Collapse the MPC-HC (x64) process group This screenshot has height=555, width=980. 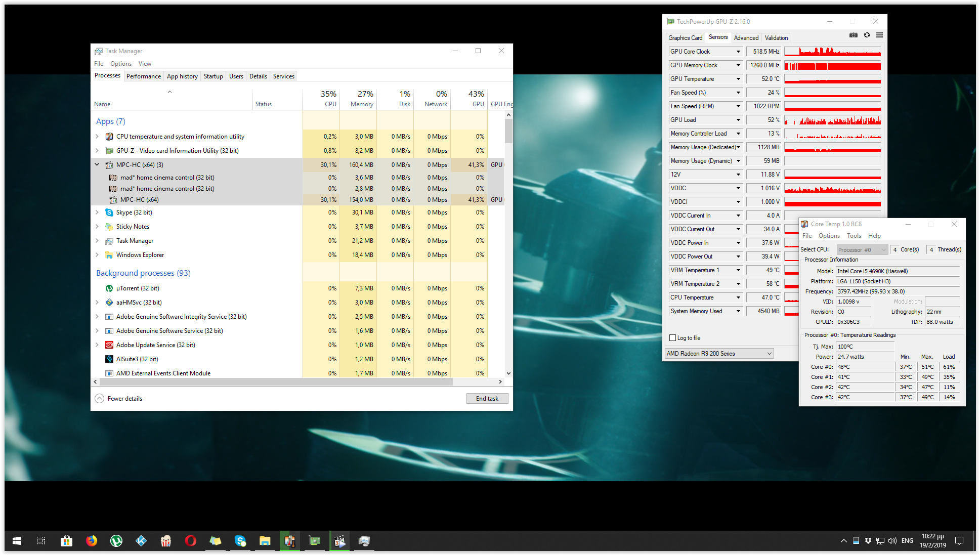tap(97, 164)
